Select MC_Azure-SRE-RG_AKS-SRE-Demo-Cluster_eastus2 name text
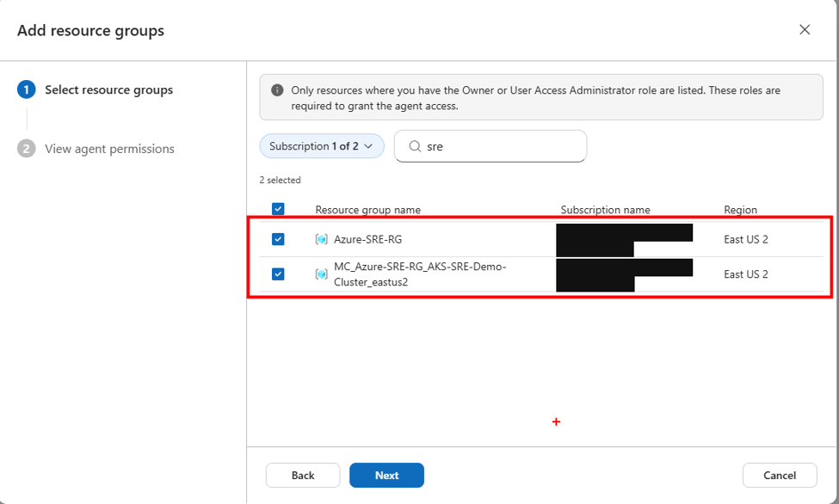Screen dimensions: 839x504 pos(420,274)
